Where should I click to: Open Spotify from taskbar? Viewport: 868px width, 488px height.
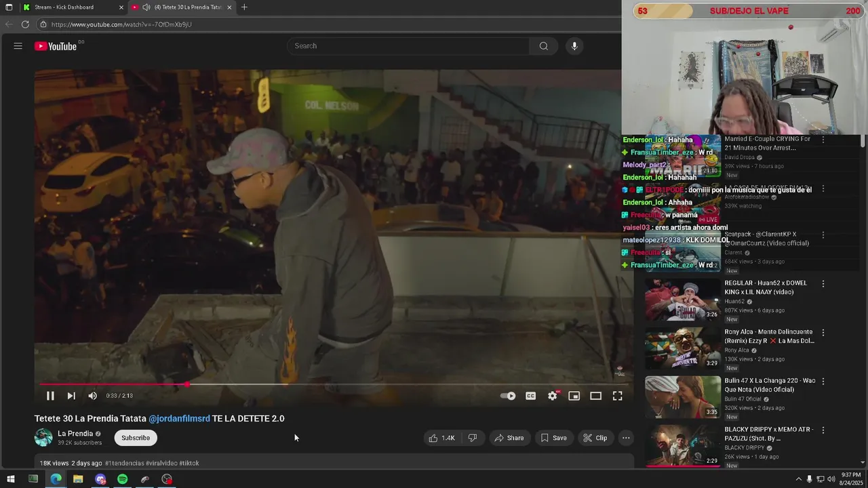(x=122, y=479)
